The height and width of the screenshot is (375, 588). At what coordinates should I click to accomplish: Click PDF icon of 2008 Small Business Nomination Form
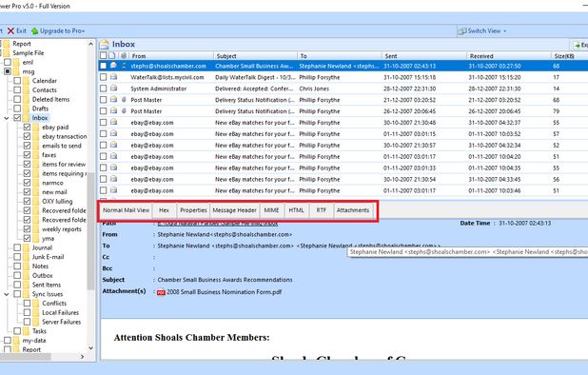(x=161, y=292)
